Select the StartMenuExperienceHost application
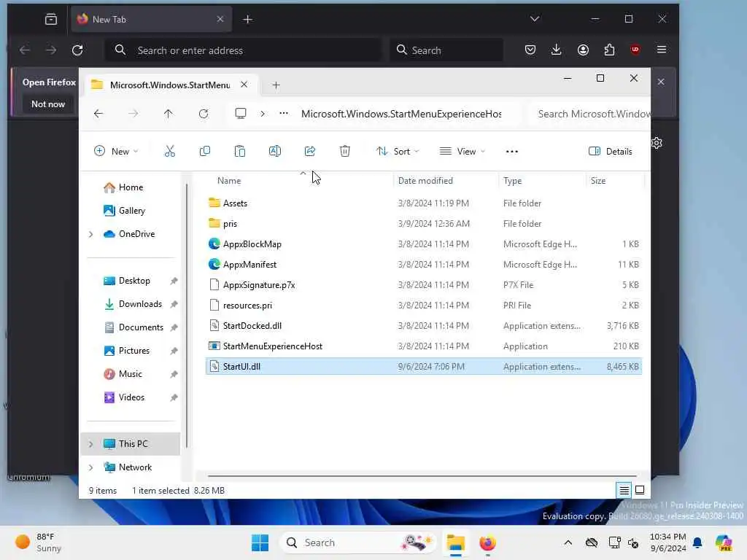Viewport: 747px width, 560px height. (x=424, y=346)
